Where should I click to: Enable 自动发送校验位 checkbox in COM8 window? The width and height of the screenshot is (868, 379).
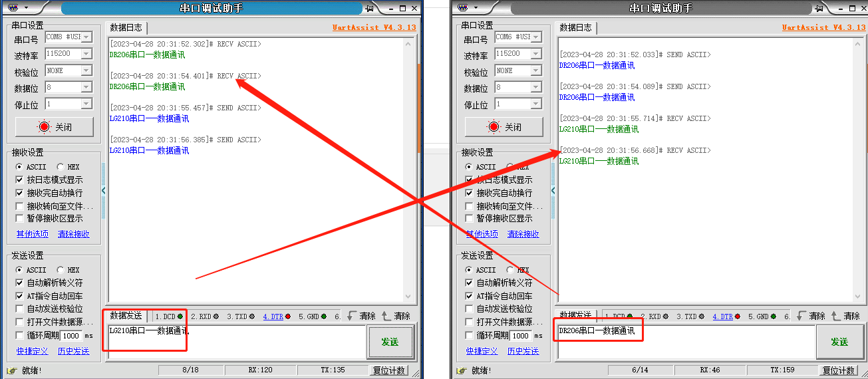click(20, 309)
